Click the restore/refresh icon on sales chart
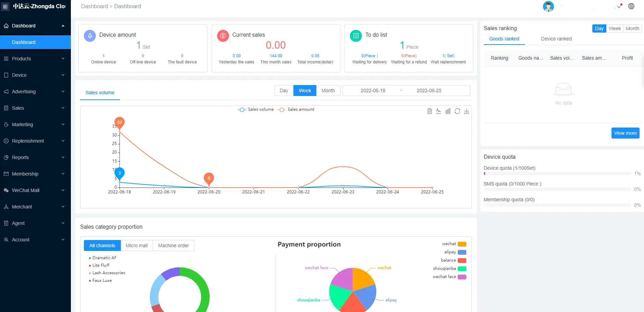 tap(457, 111)
